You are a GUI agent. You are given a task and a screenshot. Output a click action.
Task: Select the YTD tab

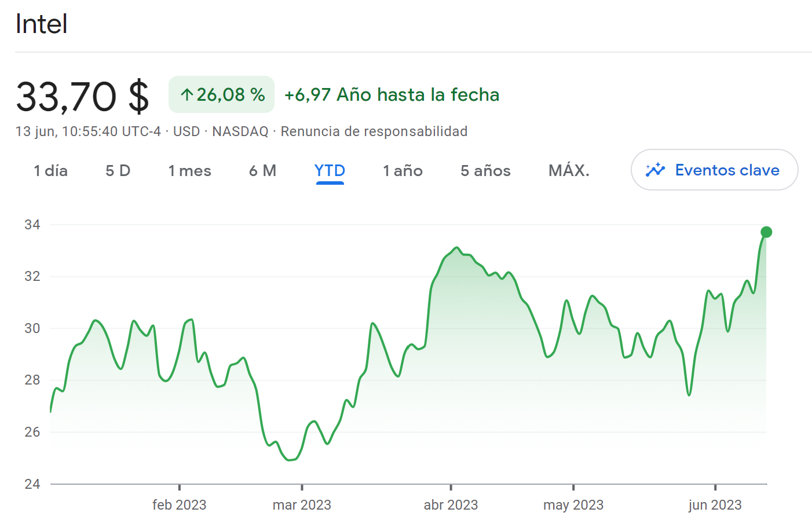[x=330, y=171]
